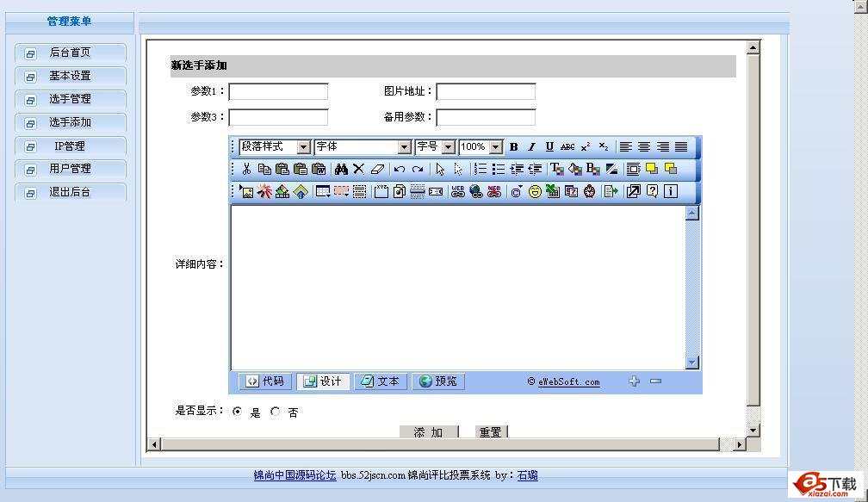Insert a smiley emoticon

click(534, 191)
